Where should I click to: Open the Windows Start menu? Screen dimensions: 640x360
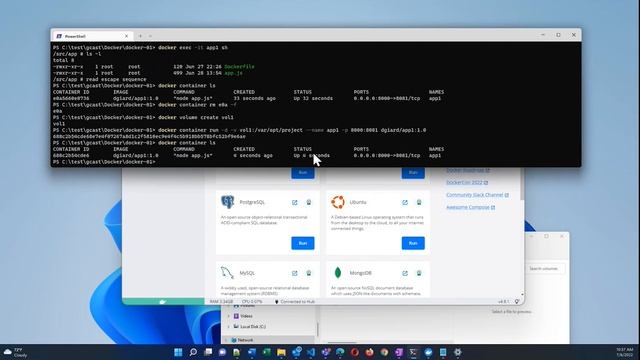pyautogui.click(x=178, y=352)
